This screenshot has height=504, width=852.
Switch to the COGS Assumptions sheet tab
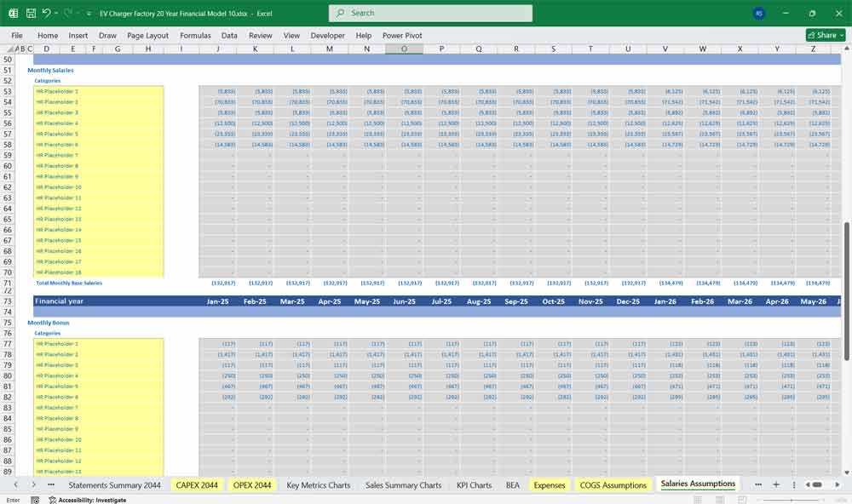point(613,485)
